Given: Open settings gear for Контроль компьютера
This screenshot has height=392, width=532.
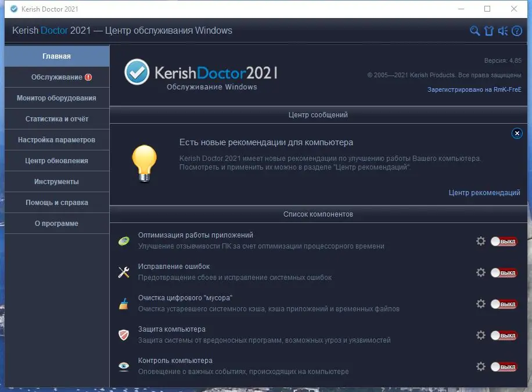Looking at the screenshot, I should coord(481,366).
